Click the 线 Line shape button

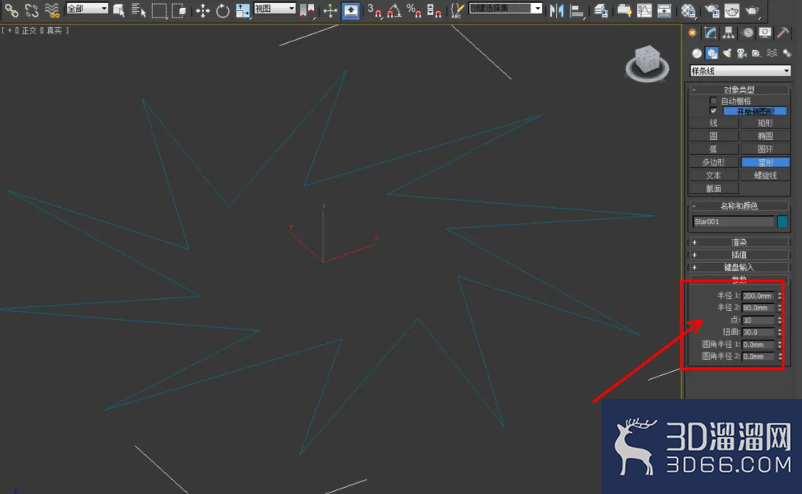tap(714, 123)
